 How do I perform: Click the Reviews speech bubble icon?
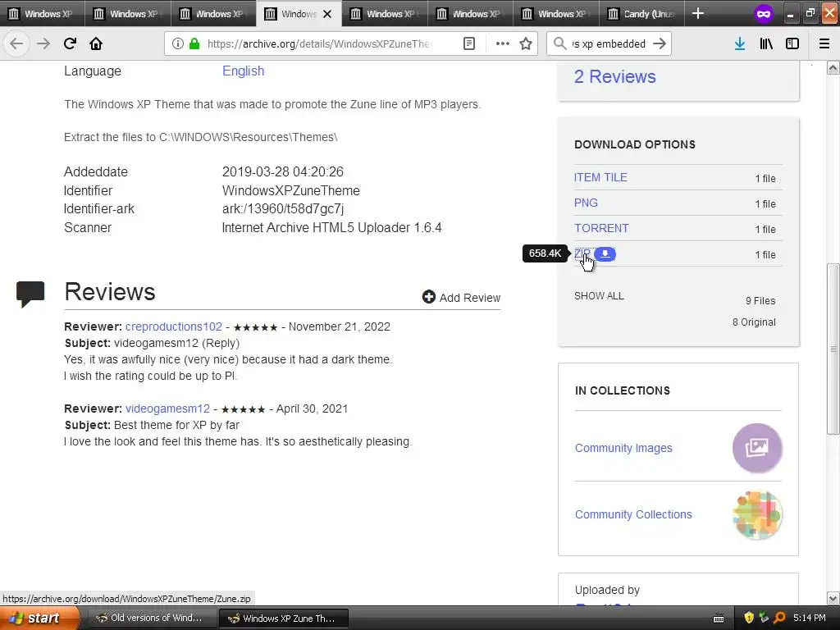30,294
